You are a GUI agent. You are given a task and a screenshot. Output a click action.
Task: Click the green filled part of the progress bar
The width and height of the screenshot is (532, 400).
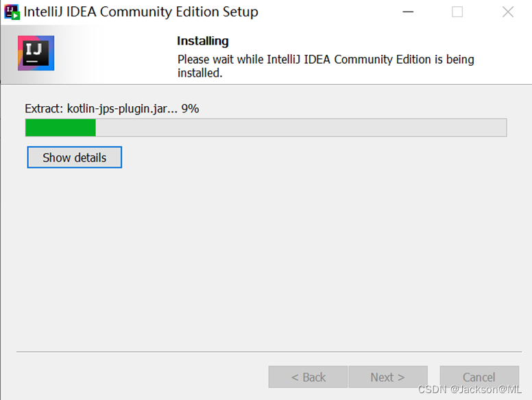60,127
